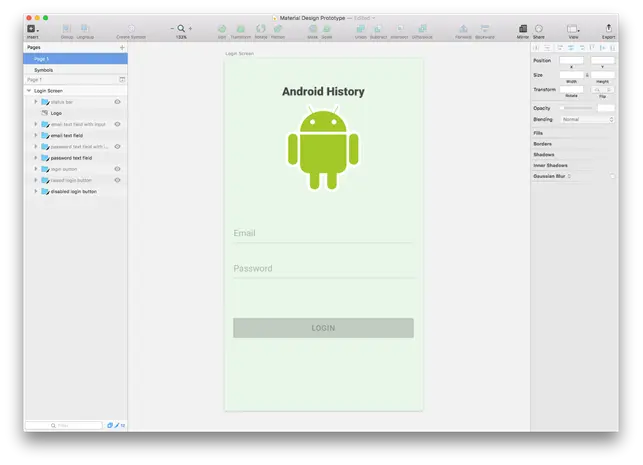The width and height of the screenshot is (643, 465).
Task: Toggle the pages list collapse icon
Action: click(122, 80)
